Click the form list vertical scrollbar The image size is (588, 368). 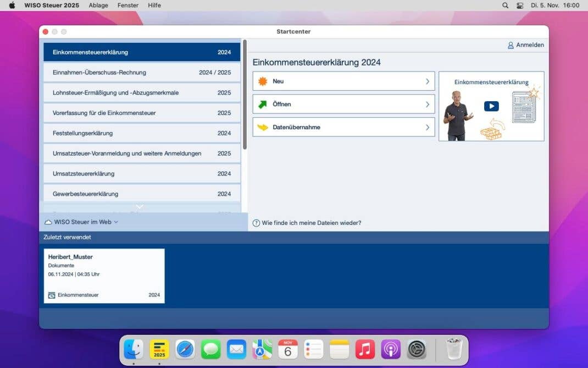tap(245, 94)
